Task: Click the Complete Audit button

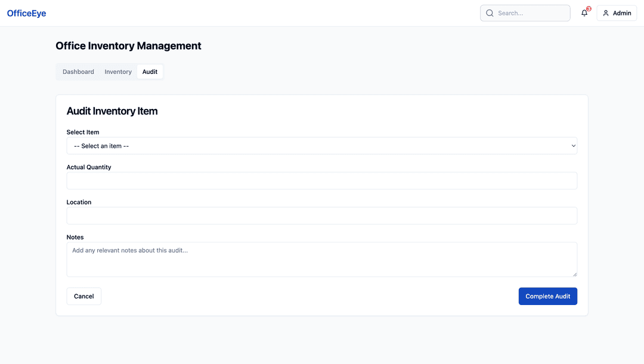Action: [547, 296]
